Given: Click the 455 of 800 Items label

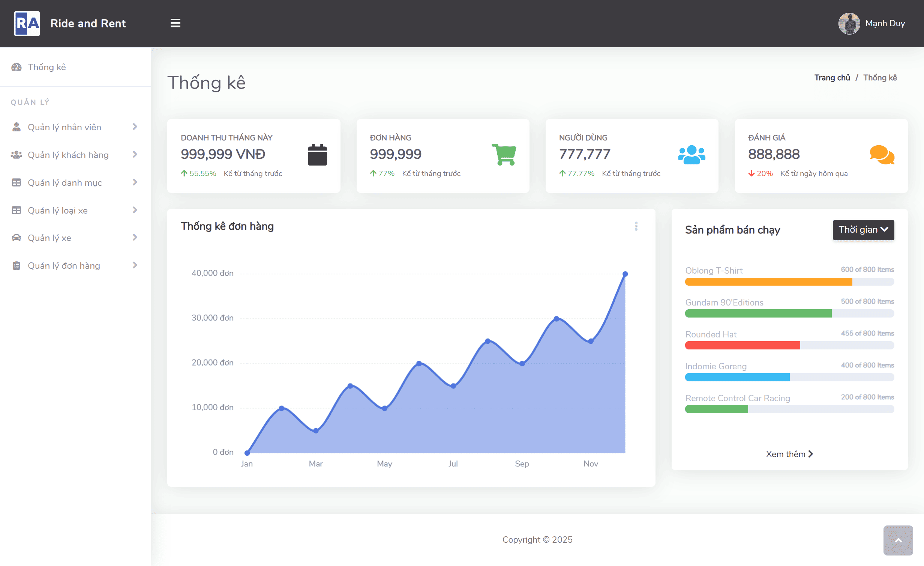Looking at the screenshot, I should (867, 333).
